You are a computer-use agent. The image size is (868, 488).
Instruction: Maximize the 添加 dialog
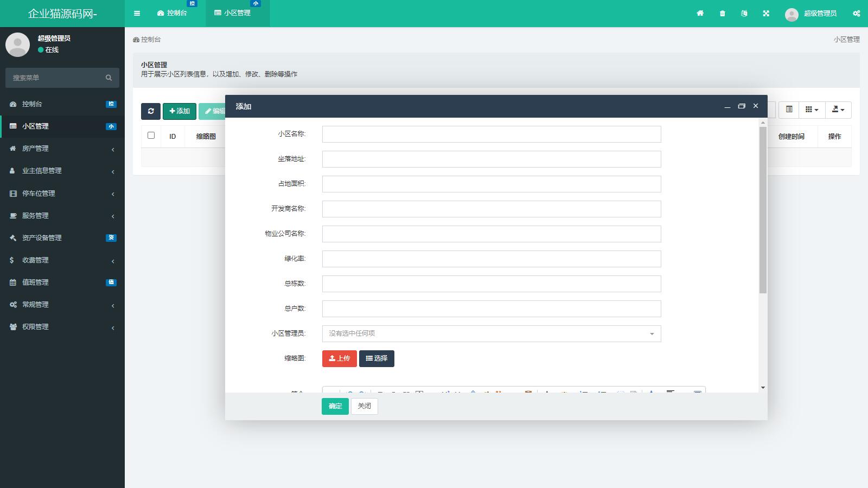click(742, 106)
